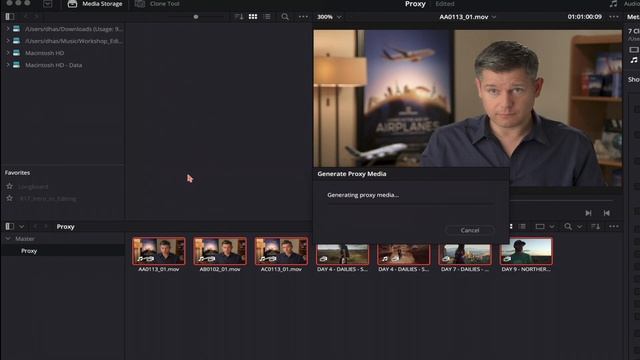Open the Clone Tool panel
Image resolution: width=640 pixels, height=360 pixels.
coord(157,4)
